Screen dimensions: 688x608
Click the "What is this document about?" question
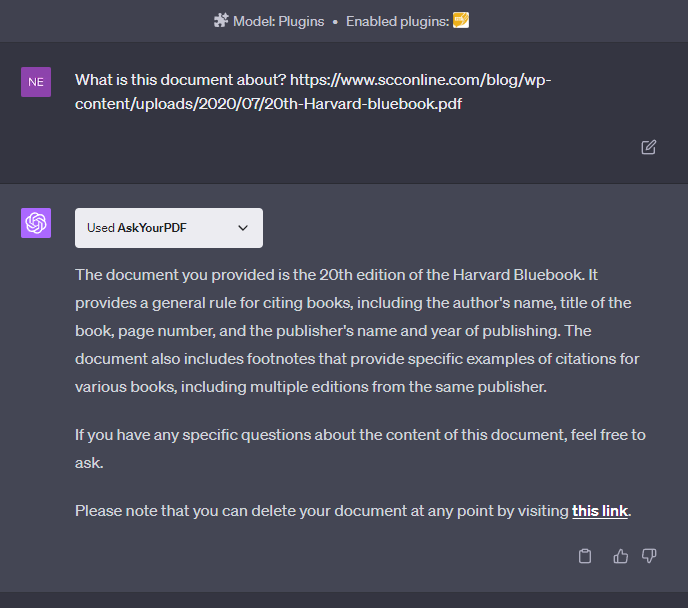[180, 80]
